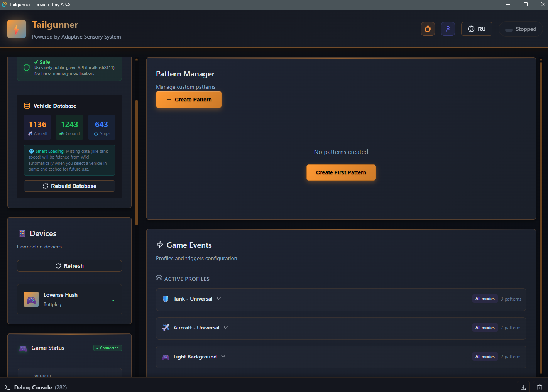The image size is (548, 392).
Task: Click the Debug Console terminal icon
Action: click(7, 387)
